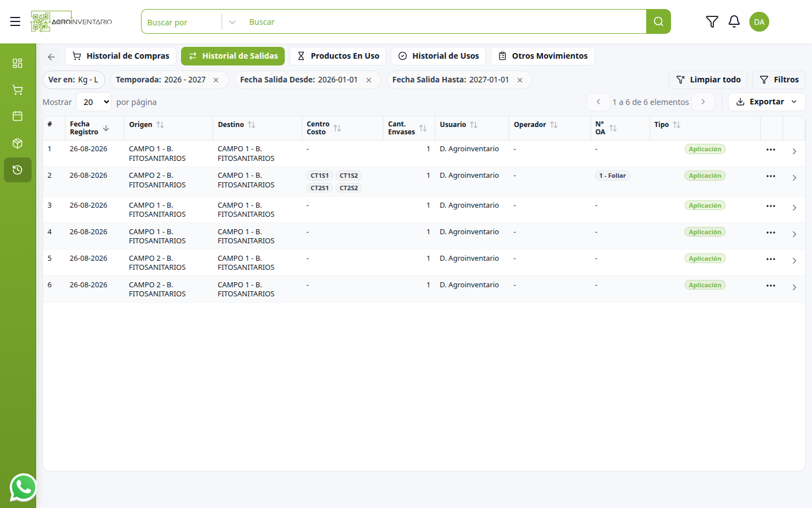This screenshot has width=812, height=508.
Task: Open the rows per page selector showing 20
Action: click(x=94, y=102)
